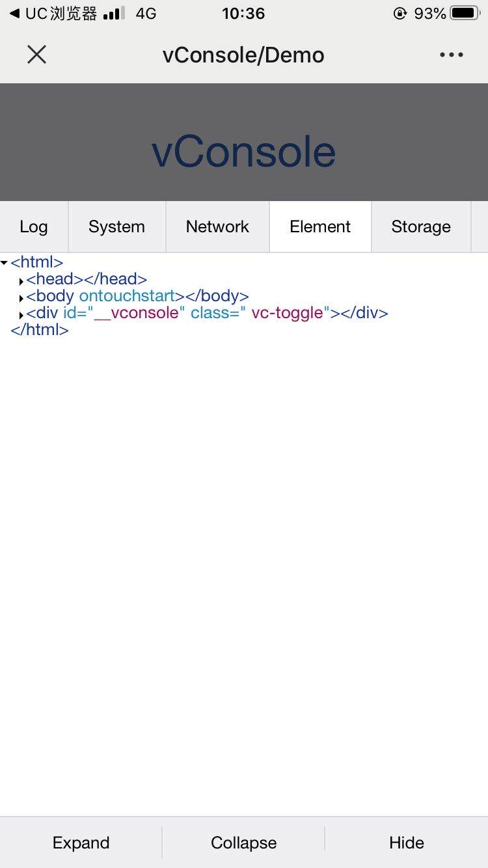The width and height of the screenshot is (488, 868).
Task: Collapse the html root node triangle
Action: point(5,263)
